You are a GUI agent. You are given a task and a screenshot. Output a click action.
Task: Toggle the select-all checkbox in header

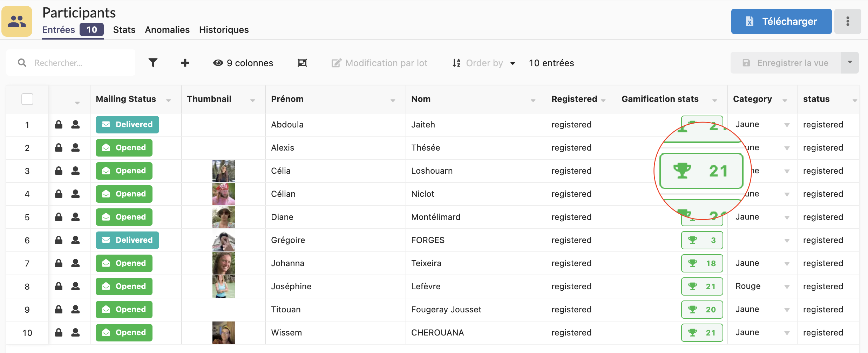tap(27, 99)
